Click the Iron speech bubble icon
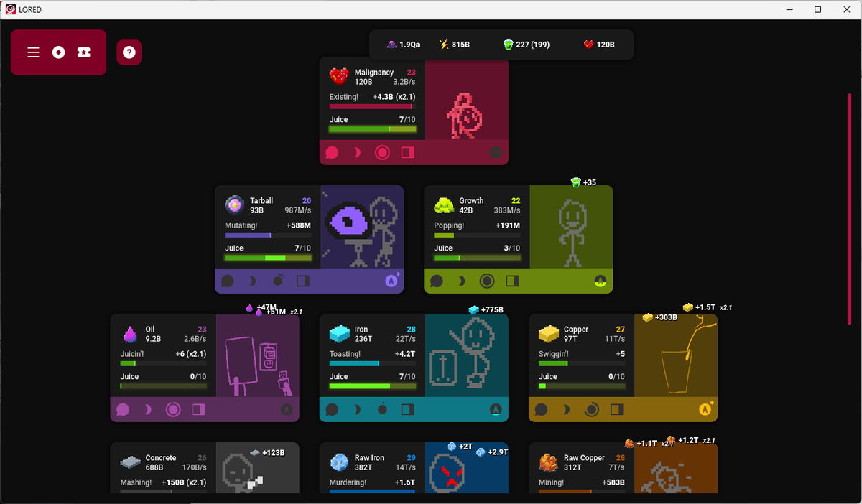Image resolution: width=862 pixels, height=504 pixels. coord(332,409)
